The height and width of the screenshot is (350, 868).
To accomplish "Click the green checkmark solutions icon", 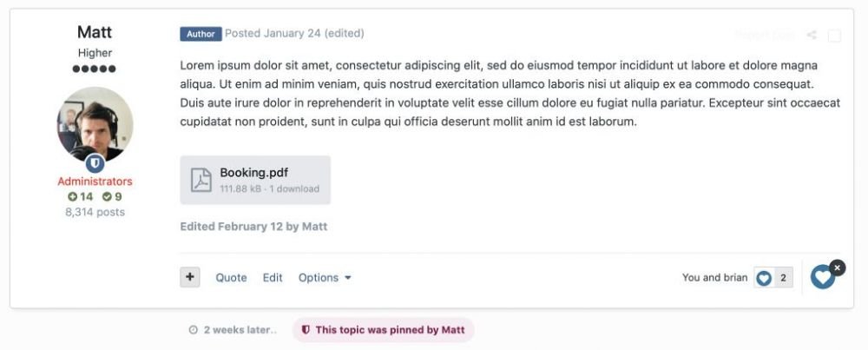I will click(107, 197).
